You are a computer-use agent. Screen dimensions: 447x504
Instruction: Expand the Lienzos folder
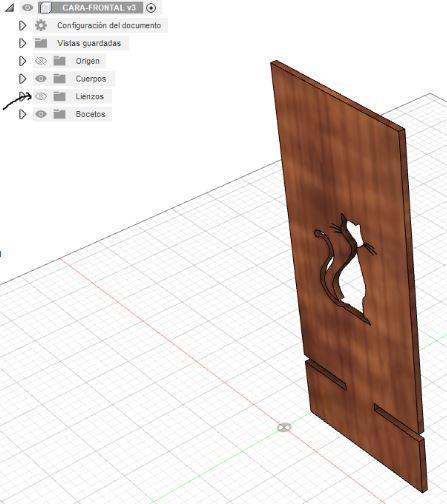(x=22, y=96)
